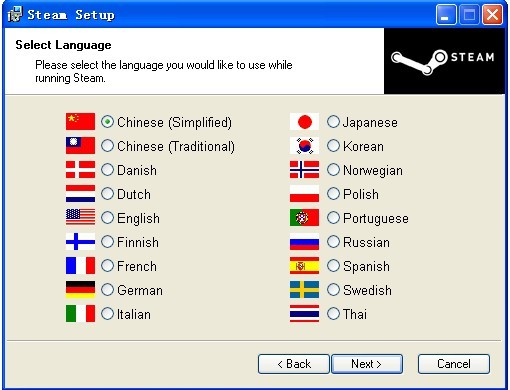The width and height of the screenshot is (510, 390).
Task: Click the Japanese flag icon
Action: click(304, 122)
